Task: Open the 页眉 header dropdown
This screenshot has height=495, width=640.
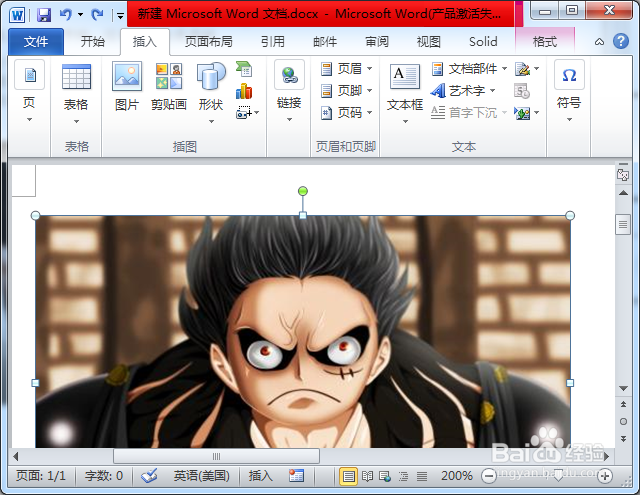Action: point(346,69)
